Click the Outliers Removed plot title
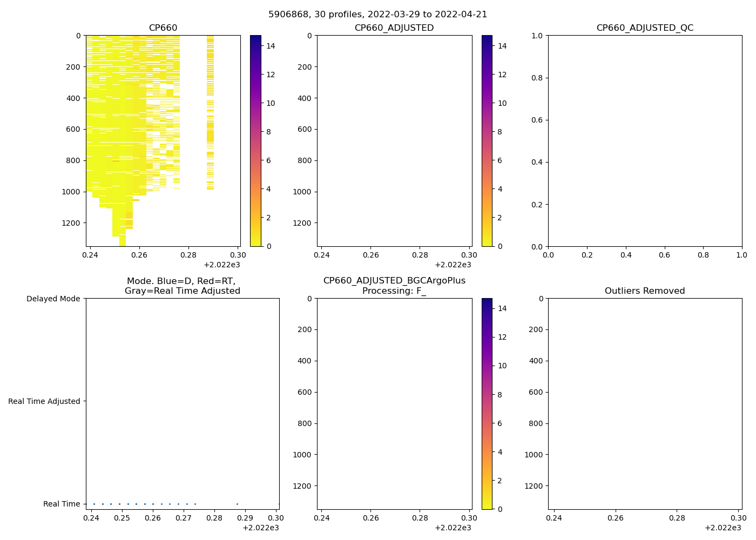The image size is (756, 540). 645,291
